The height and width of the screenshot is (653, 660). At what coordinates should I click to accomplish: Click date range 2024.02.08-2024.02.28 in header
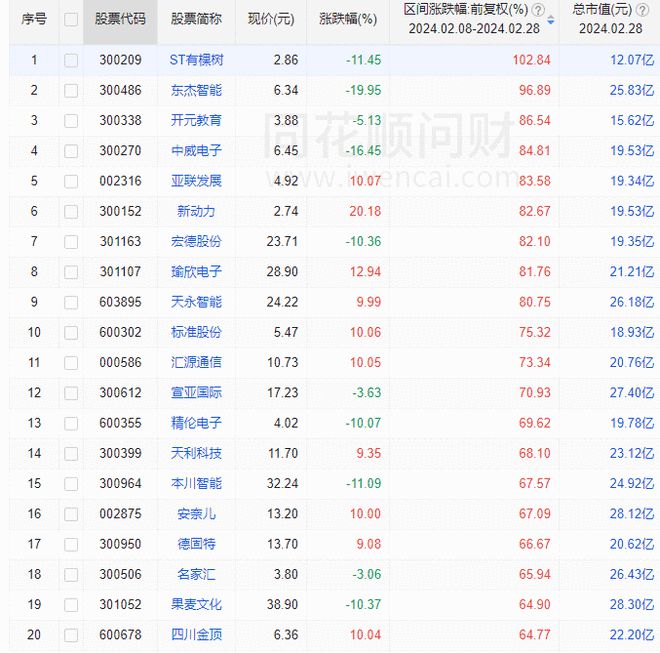474,29
